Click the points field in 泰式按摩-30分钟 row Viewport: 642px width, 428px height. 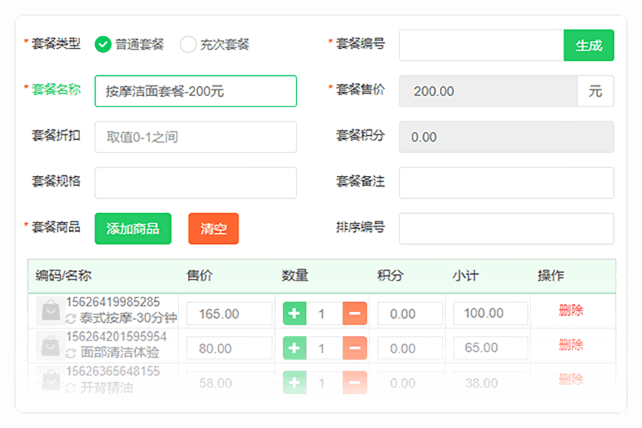point(410,314)
